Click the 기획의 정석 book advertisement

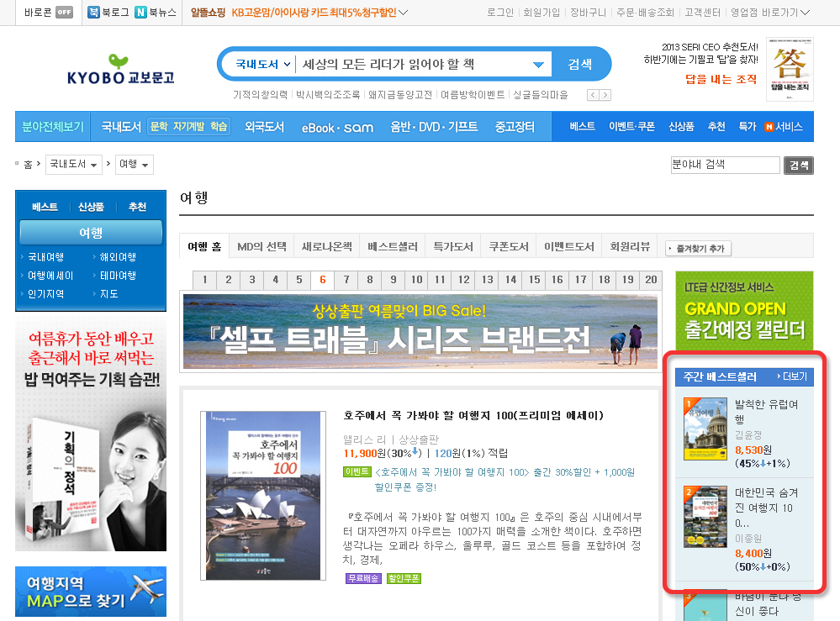tap(91, 434)
